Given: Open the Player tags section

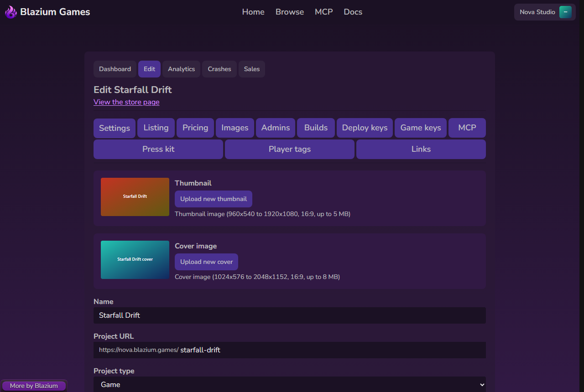Looking at the screenshot, I should coord(290,149).
